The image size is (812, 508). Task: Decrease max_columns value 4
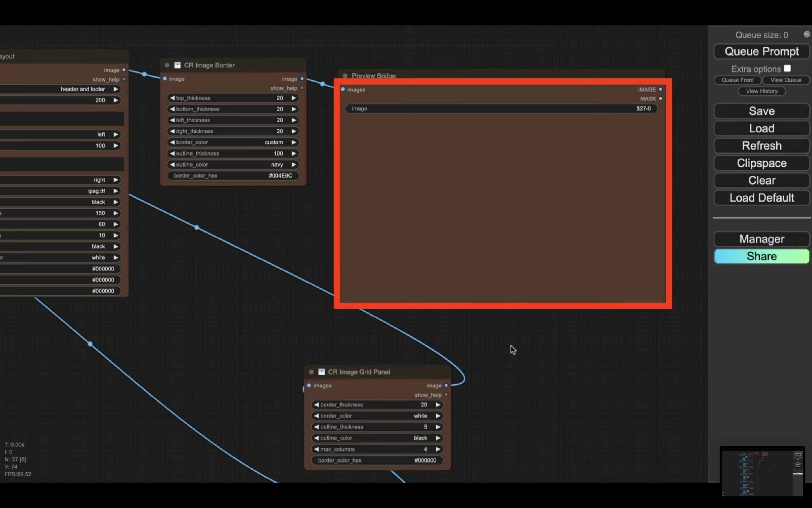(316, 449)
